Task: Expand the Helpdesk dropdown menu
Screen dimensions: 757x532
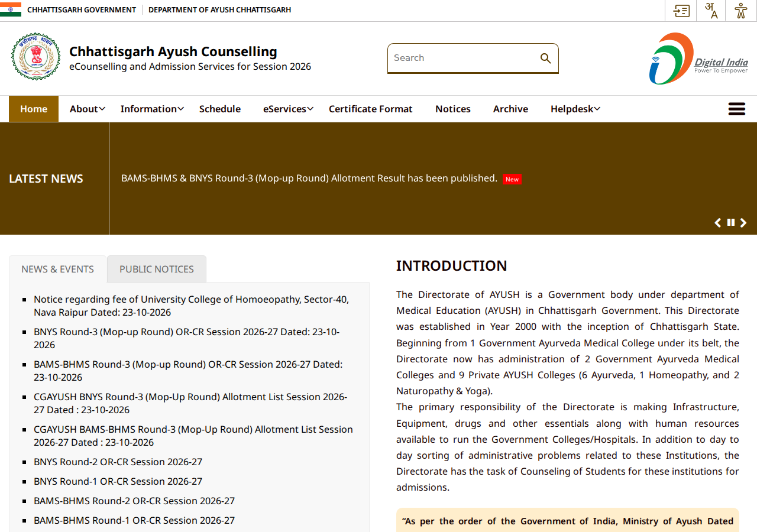Action: 575,109
